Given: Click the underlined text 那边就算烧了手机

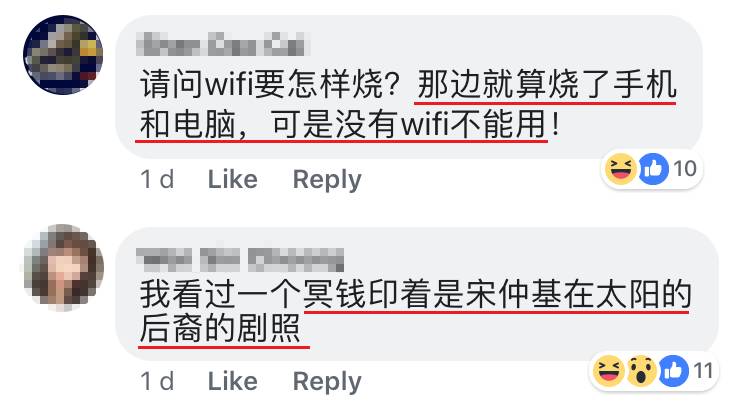Looking at the screenshot, I should click(546, 85).
